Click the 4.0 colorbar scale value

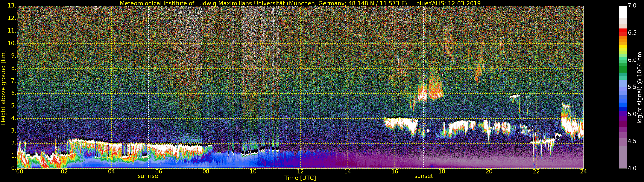pos(632,168)
